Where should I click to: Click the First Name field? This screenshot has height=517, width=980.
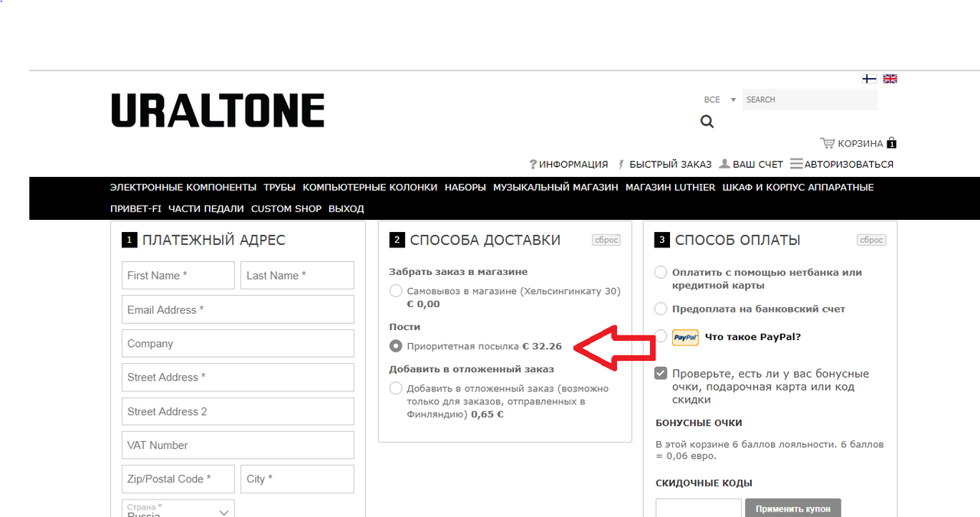click(x=178, y=276)
